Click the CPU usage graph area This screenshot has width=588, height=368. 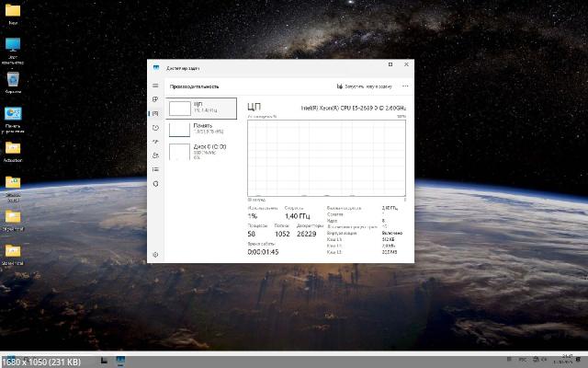coord(327,158)
